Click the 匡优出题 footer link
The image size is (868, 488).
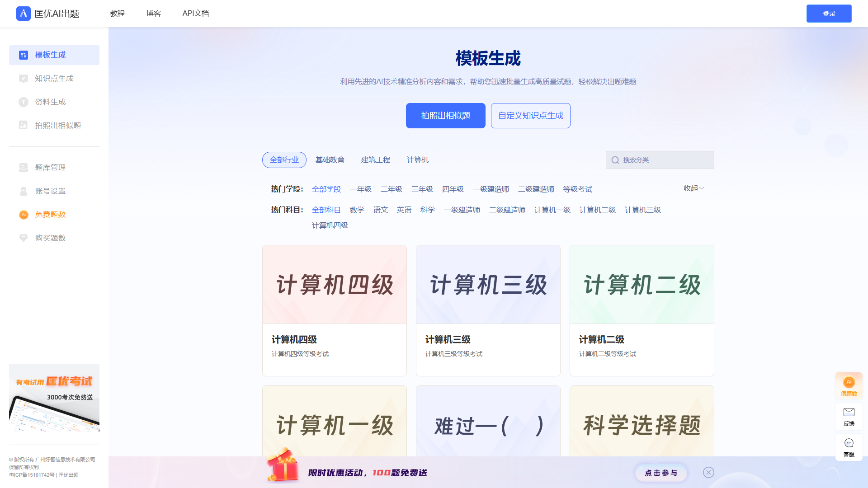[68, 475]
